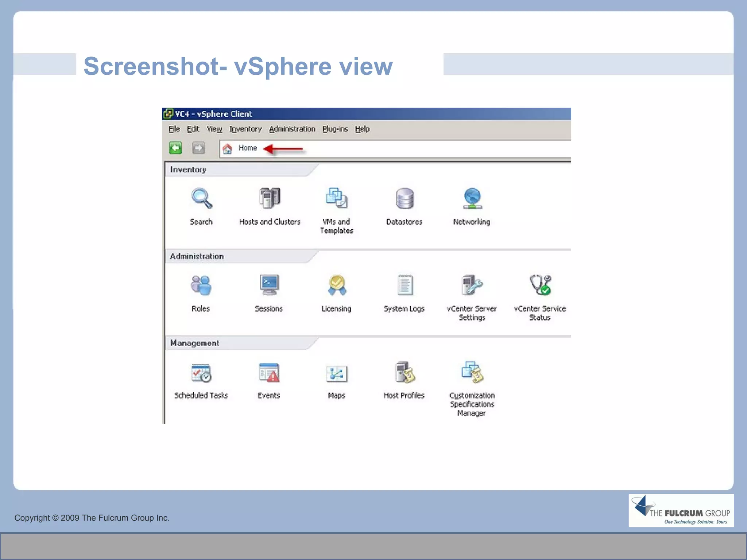Open the System Logs icon
The width and height of the screenshot is (747, 560).
point(405,285)
